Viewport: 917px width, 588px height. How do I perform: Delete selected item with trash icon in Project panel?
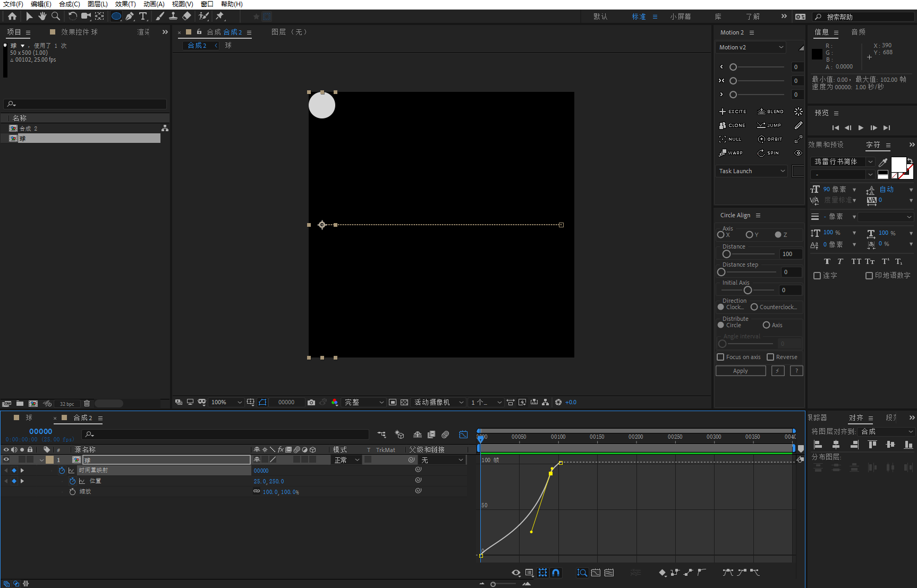[87, 404]
